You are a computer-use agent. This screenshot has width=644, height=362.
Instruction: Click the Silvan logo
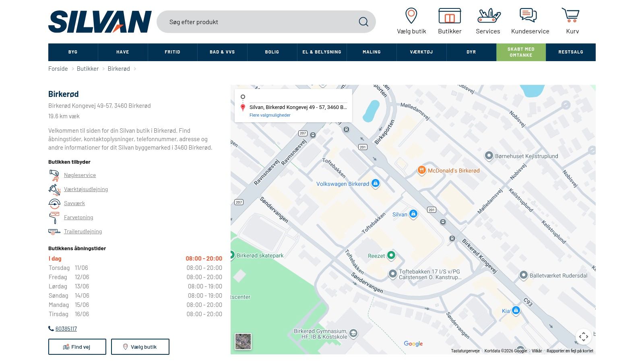[x=100, y=22]
